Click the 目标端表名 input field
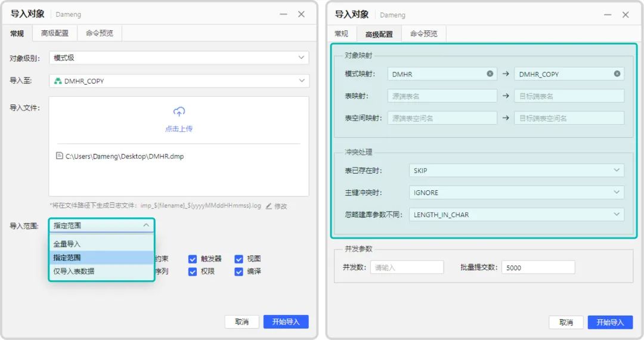The width and height of the screenshot is (644, 340). click(x=569, y=96)
